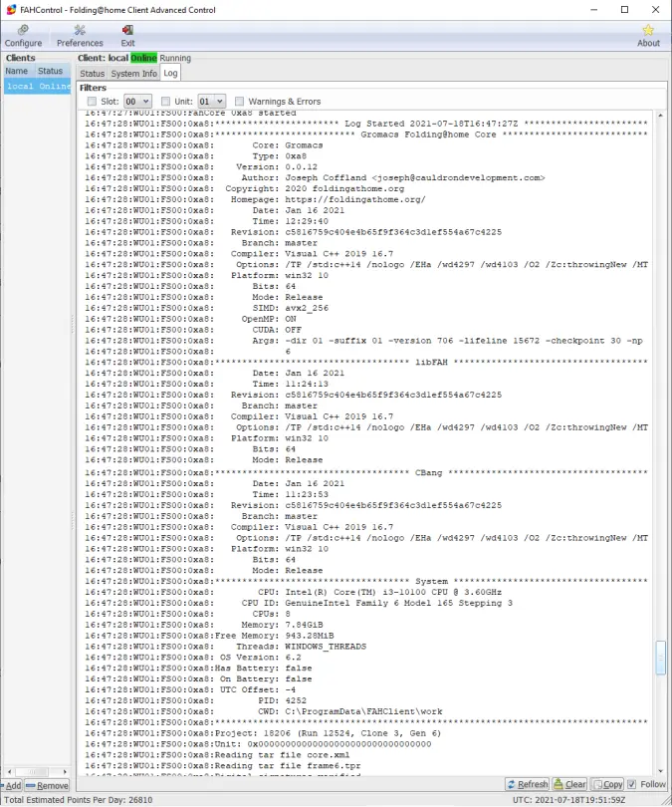Click 'Reading tar file core.xml' log line

tap(217, 754)
